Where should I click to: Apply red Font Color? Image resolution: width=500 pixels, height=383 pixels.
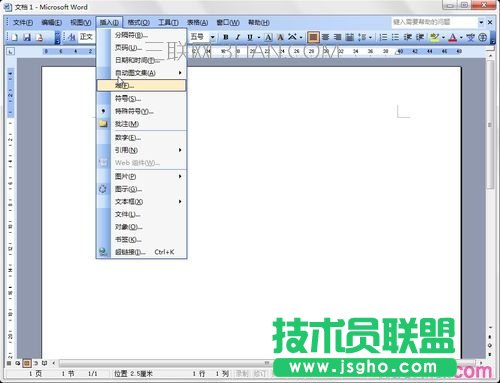452,37
